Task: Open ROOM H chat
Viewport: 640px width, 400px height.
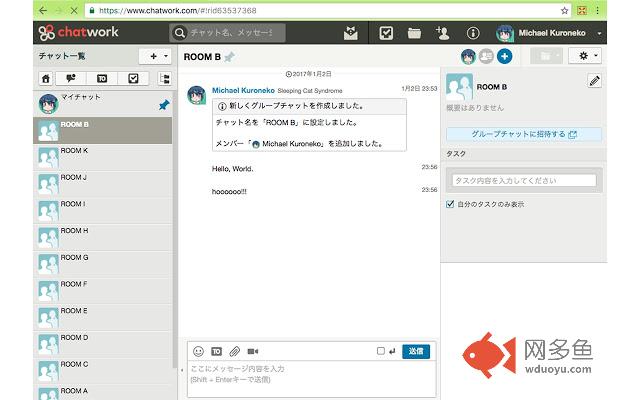Action: click(x=102, y=237)
